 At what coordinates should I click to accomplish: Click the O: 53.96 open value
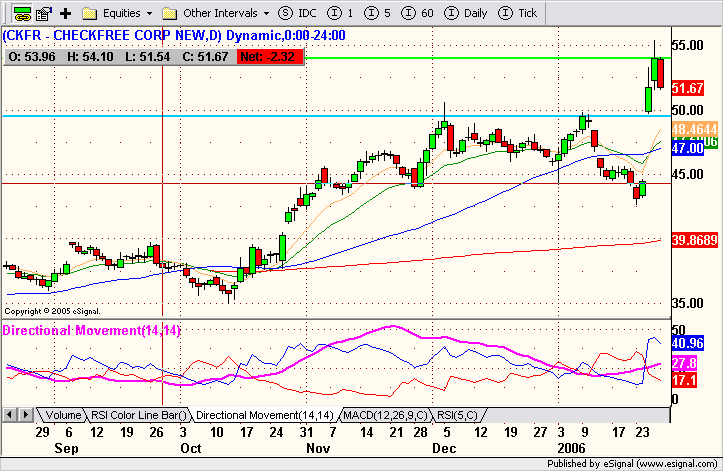click(x=31, y=57)
